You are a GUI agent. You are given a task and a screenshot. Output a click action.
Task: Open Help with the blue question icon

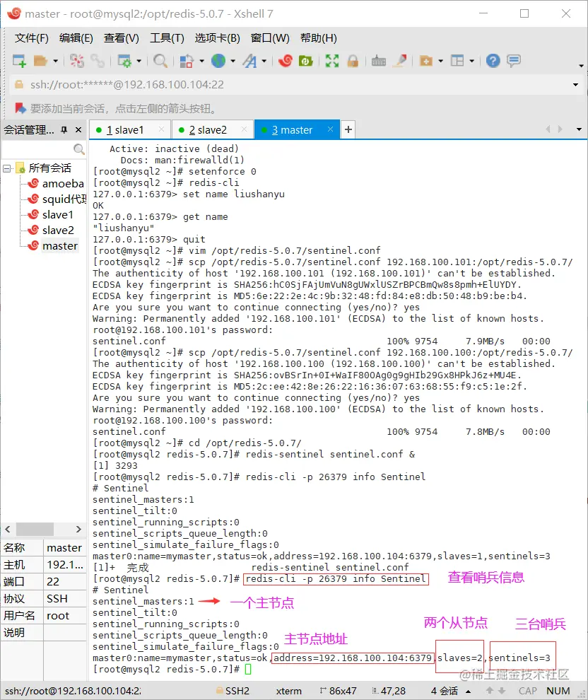pyautogui.click(x=493, y=61)
